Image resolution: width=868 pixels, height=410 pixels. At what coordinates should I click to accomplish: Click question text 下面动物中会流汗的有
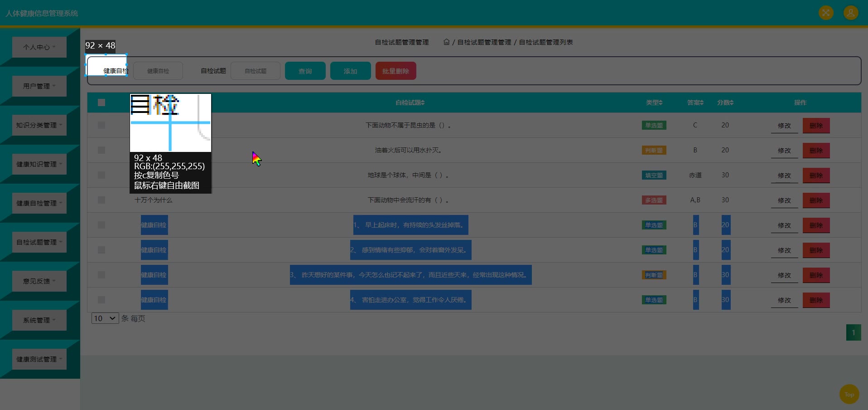[408, 200]
